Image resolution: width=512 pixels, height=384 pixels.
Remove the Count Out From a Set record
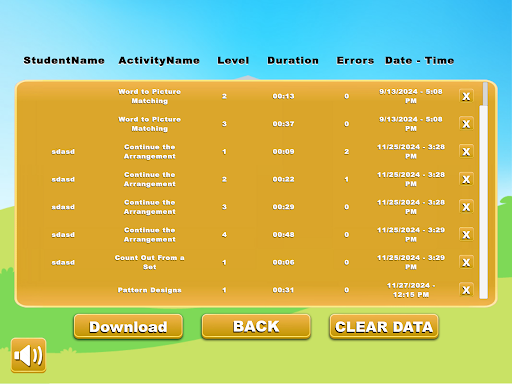(x=466, y=262)
